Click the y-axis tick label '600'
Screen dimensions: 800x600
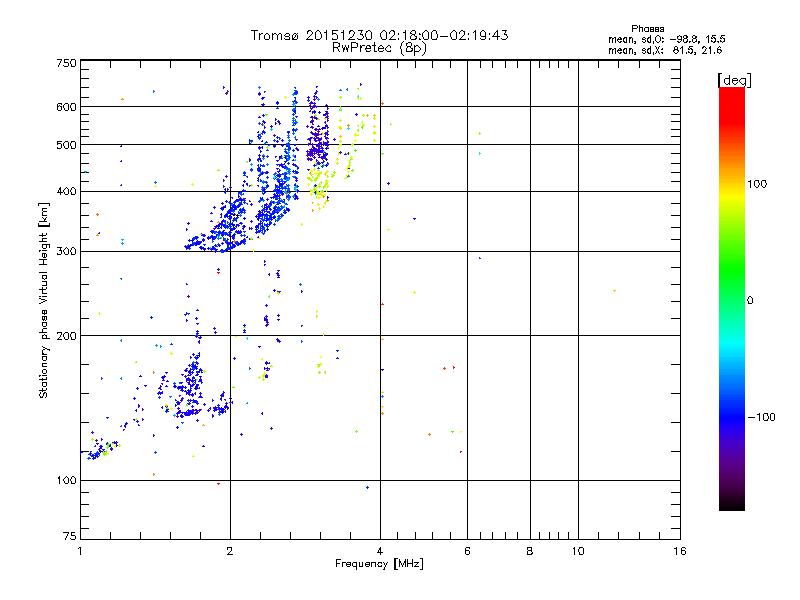[66, 107]
